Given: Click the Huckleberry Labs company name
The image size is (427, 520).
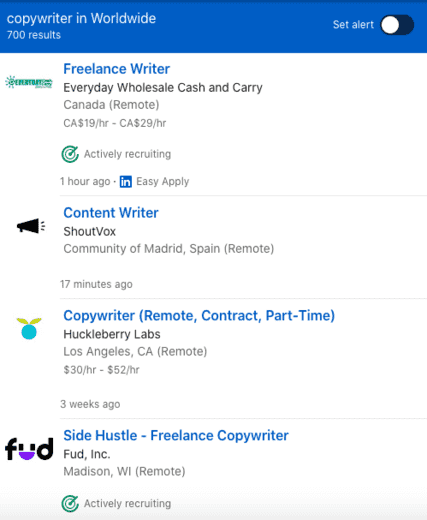Looking at the screenshot, I should 112,334.
